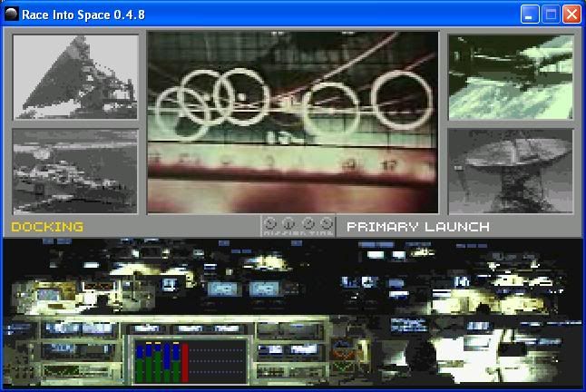Click the red bar in console graph
This screenshot has height=392, width=586.
pyautogui.click(x=185, y=363)
